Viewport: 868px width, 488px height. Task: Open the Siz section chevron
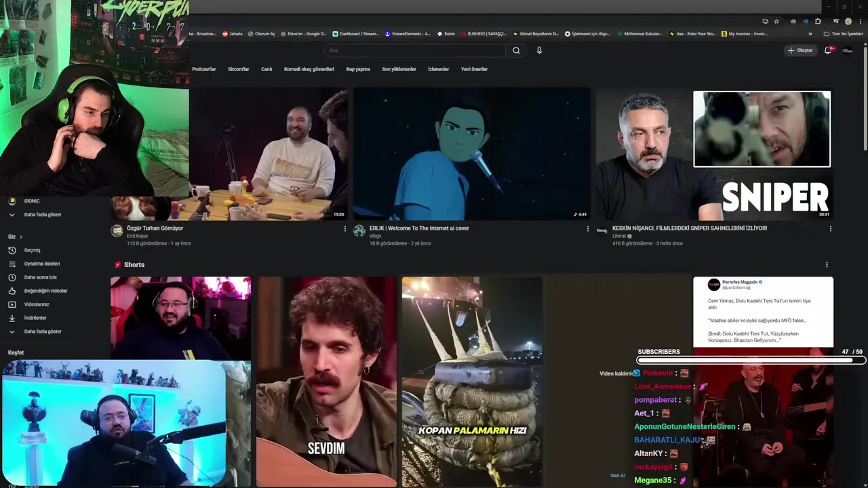21,237
